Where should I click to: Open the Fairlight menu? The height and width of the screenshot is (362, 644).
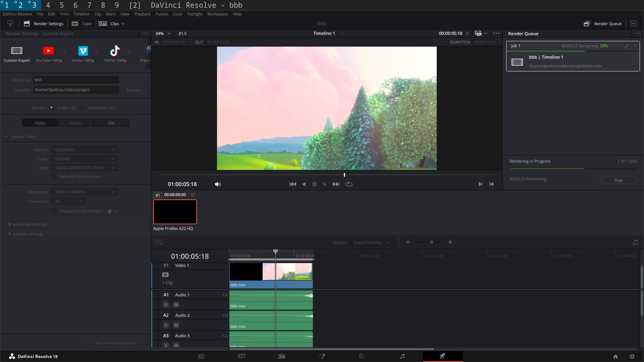click(x=195, y=14)
